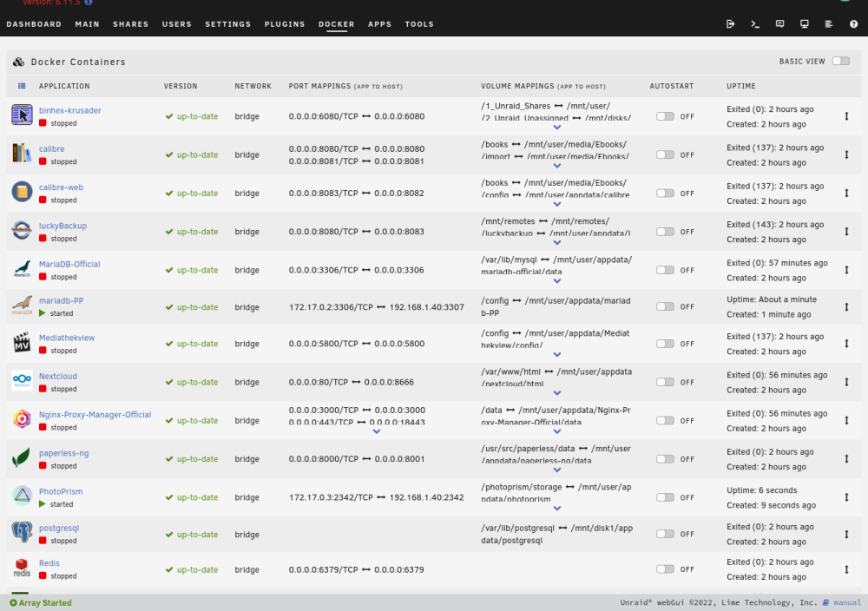Click the MariaDB-Official seal icon
The width and height of the screenshot is (868, 611).
pyautogui.click(x=23, y=268)
